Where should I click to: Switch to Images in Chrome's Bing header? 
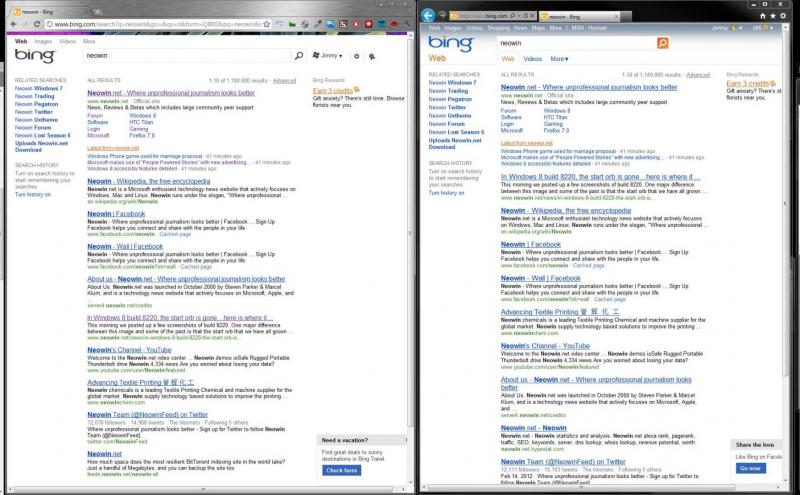[x=43, y=41]
